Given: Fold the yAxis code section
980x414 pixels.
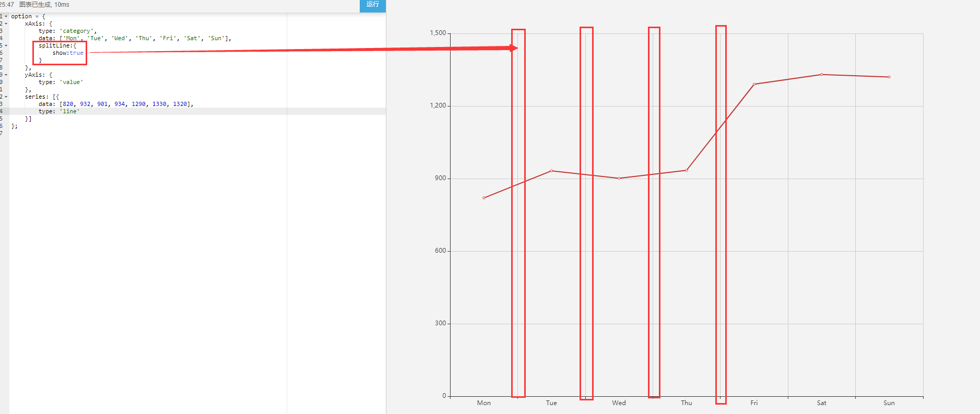Looking at the screenshot, I should click(x=6, y=75).
